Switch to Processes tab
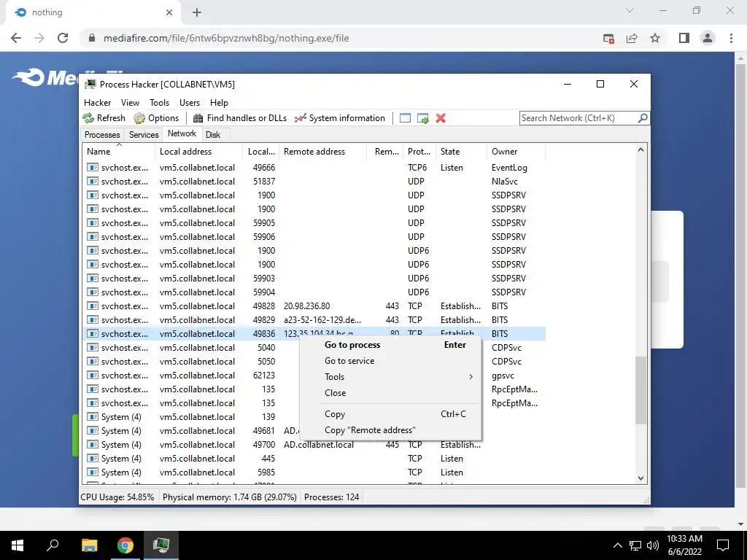 tap(102, 135)
